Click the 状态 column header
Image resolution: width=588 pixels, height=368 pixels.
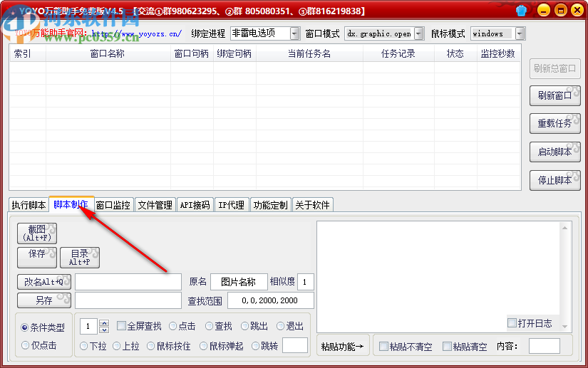(455, 54)
